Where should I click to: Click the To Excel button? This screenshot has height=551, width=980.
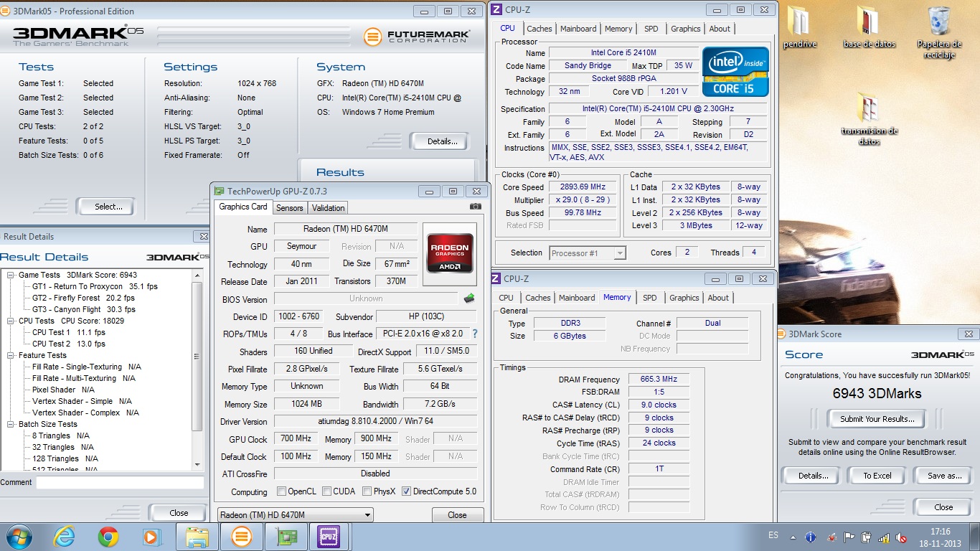point(877,476)
